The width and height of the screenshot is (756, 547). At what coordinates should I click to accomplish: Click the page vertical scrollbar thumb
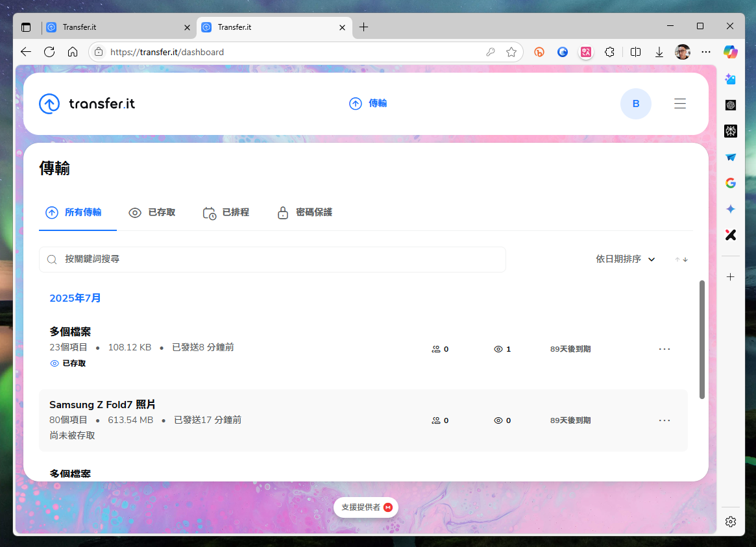tap(701, 339)
